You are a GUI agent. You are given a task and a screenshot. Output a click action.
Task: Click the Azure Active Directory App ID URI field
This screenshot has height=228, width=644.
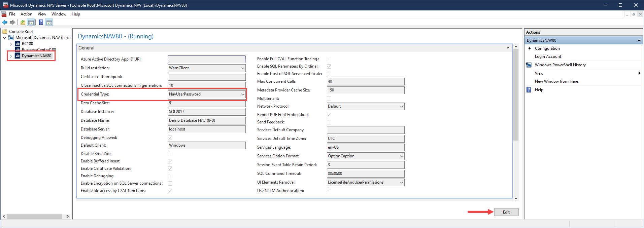click(x=207, y=59)
